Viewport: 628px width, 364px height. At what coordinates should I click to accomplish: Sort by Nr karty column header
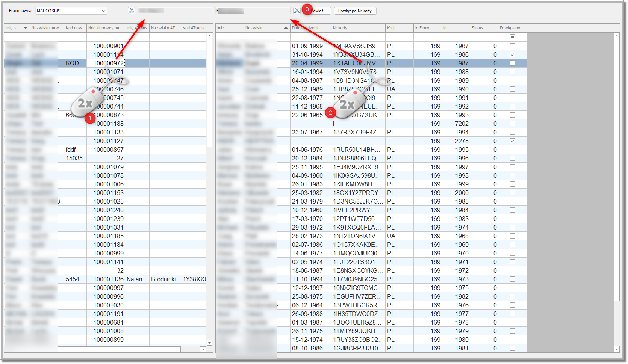359,28
